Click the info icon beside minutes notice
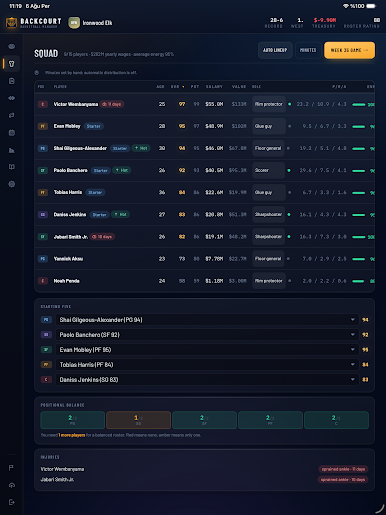Screen dimensions: 386x515 (37, 73)
